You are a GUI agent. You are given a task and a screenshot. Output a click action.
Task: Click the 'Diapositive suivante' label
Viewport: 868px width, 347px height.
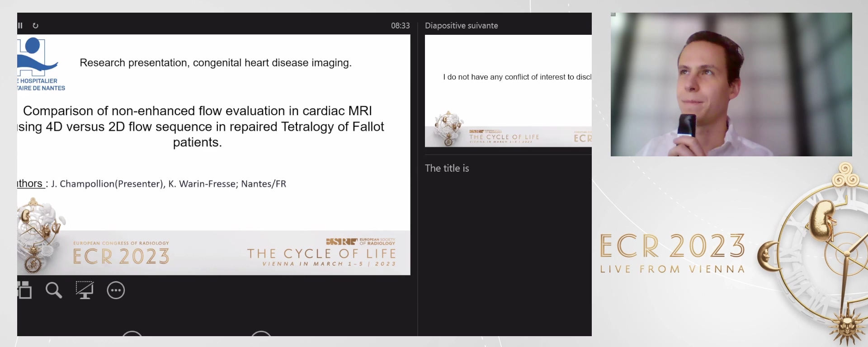point(461,26)
